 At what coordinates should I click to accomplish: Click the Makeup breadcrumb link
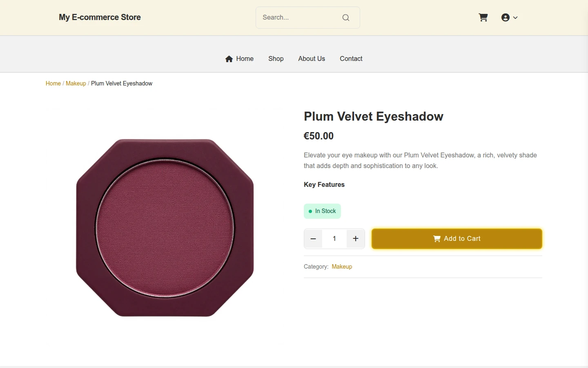tap(76, 83)
